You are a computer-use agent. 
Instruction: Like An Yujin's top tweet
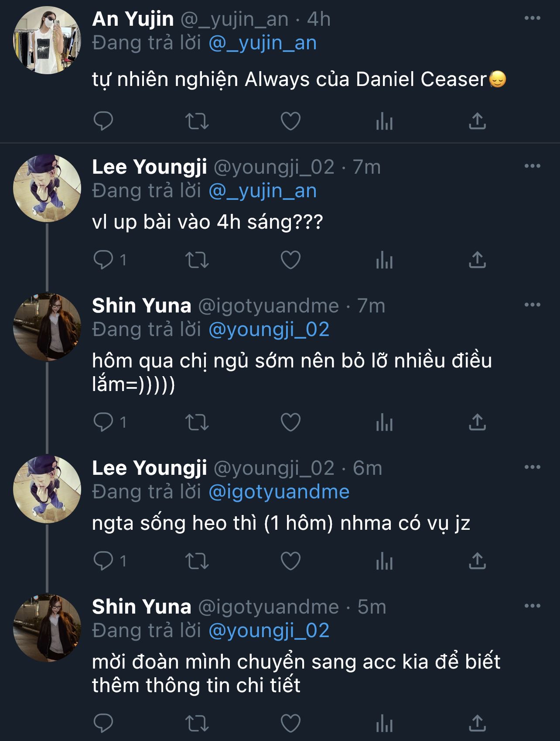pos(290,121)
